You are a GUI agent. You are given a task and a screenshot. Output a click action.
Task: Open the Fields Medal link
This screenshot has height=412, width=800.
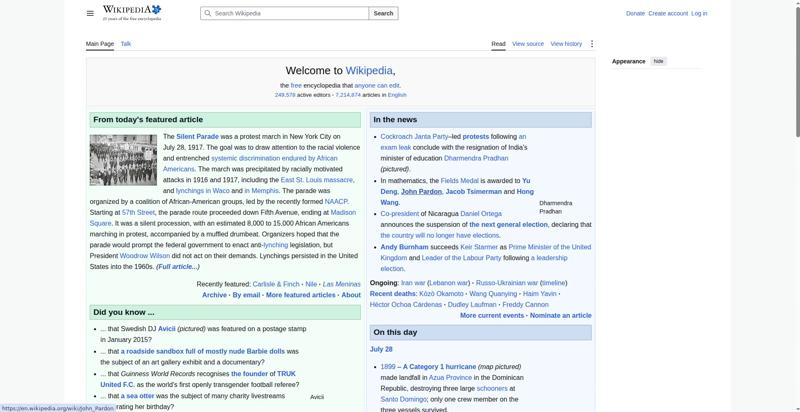tap(459, 181)
